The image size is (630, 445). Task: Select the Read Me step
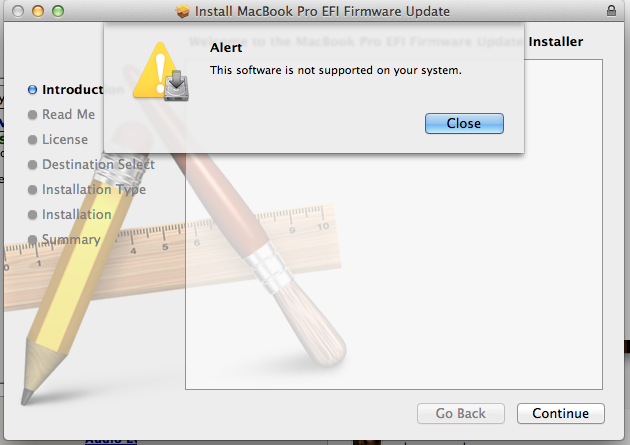pos(68,114)
